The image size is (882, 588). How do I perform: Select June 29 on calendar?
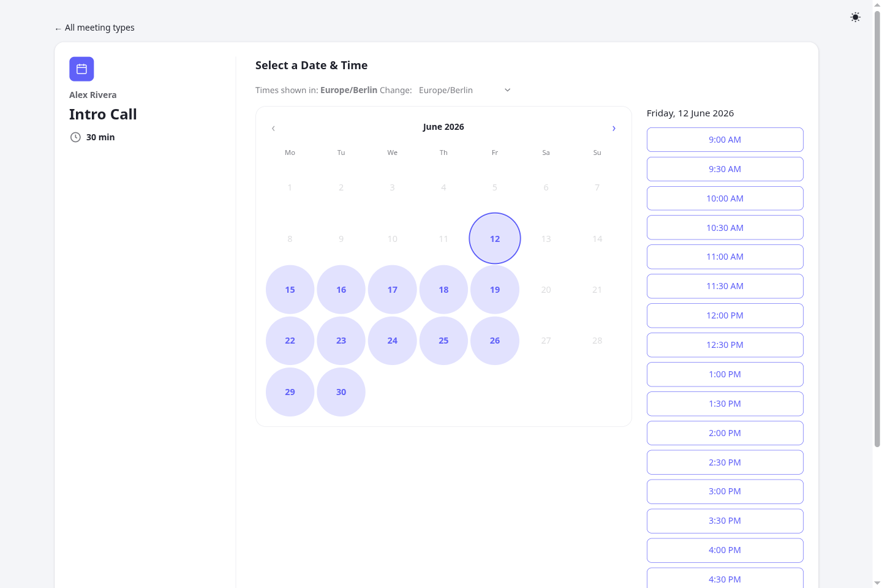pos(290,392)
